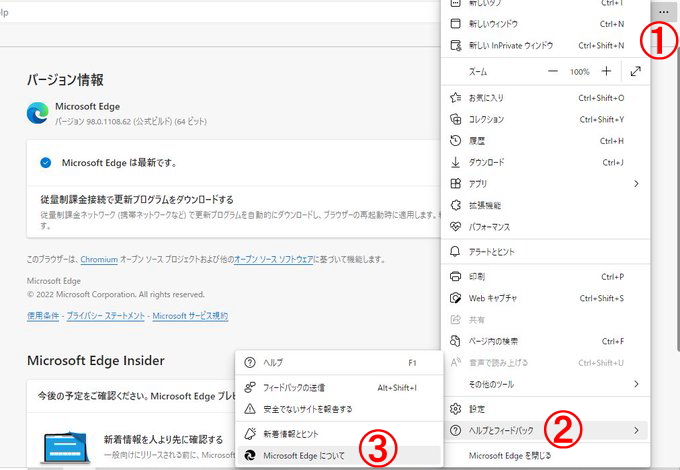Viewport: 680px width, 470px height.
Task: Click the Microsoft Edge は最新です text
Action: [119, 163]
